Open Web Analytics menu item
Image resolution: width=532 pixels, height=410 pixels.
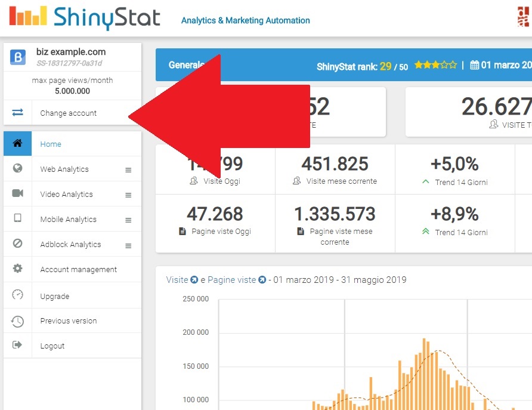pos(72,169)
